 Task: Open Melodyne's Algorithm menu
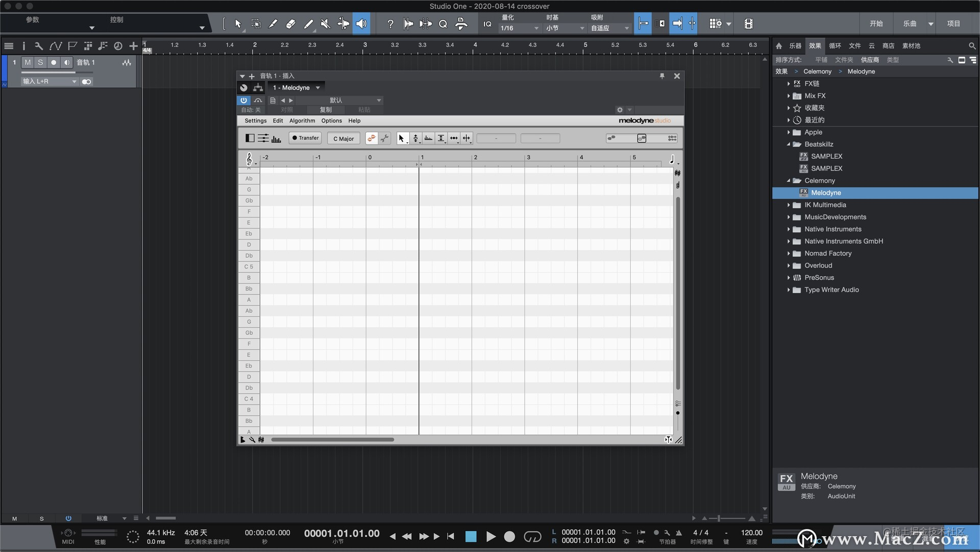pyautogui.click(x=302, y=121)
